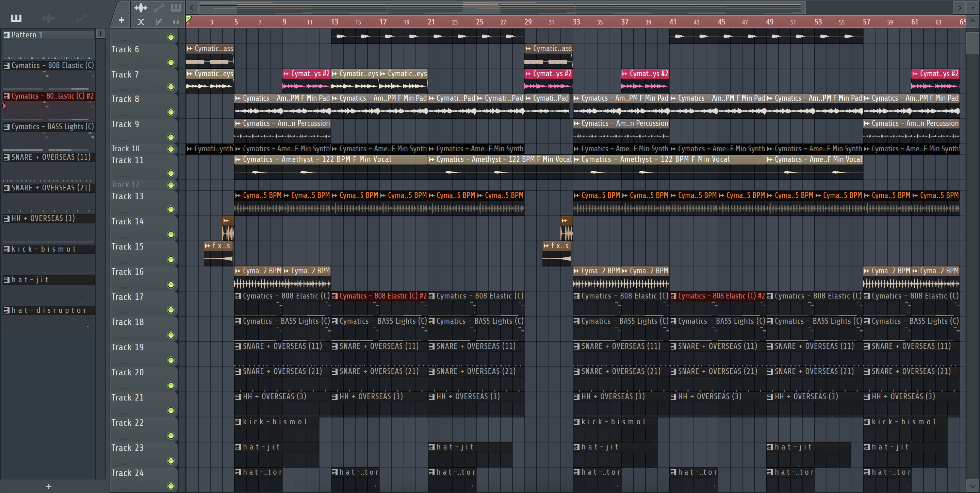Click bar 57 on the timeline ruler
Viewport: 980px width, 493px height.
866,22
